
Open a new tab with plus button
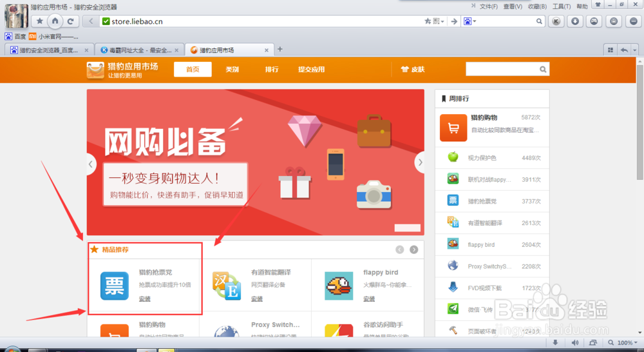tap(279, 50)
